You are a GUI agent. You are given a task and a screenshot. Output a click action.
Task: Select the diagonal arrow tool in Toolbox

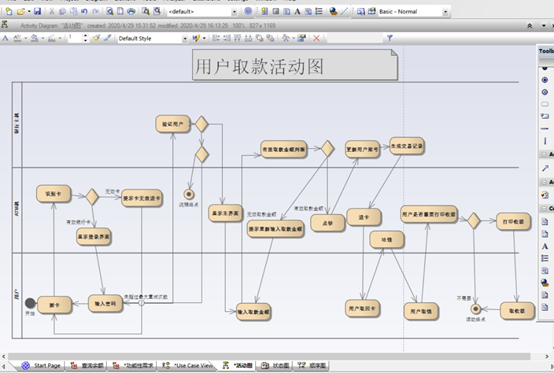point(545,168)
